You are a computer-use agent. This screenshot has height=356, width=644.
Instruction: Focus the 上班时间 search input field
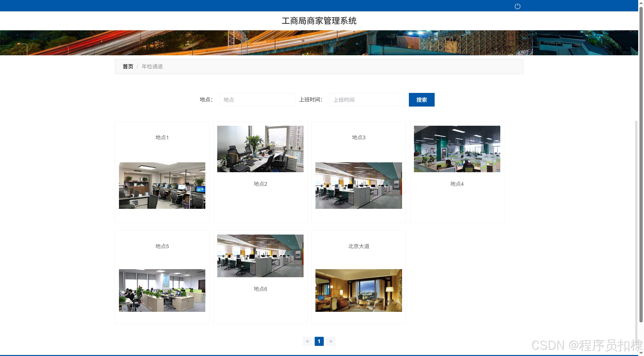tap(367, 100)
